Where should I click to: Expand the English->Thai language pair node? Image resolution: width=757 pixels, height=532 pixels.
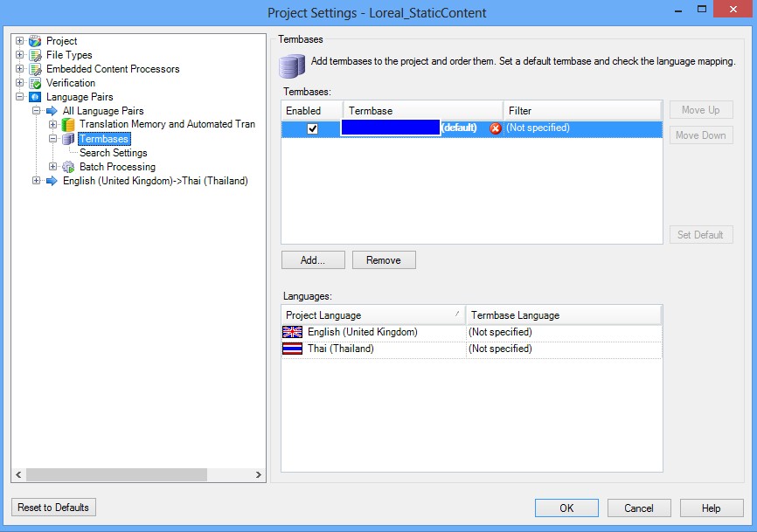pyautogui.click(x=37, y=181)
